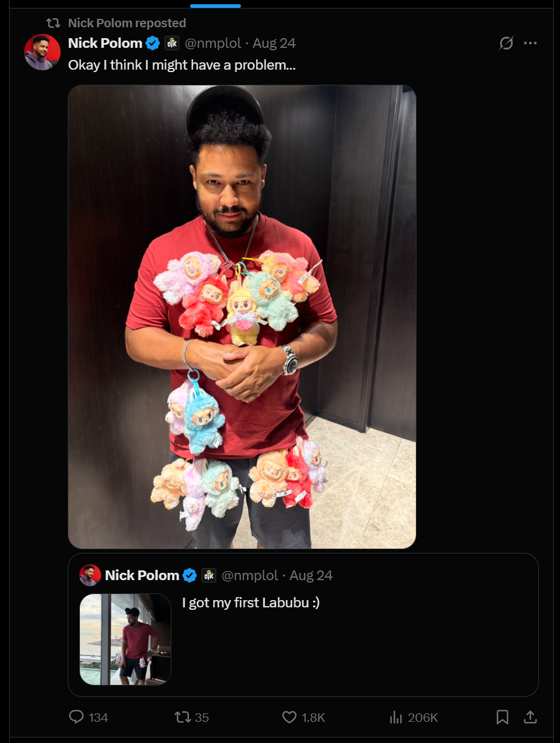560x743 pixels.
Task: Bookmark the post
Action: point(502,717)
